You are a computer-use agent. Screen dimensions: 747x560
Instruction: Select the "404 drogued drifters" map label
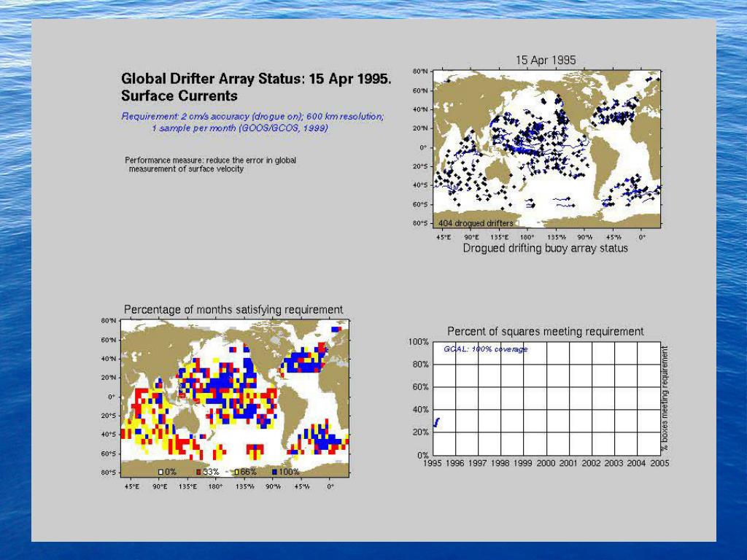tap(475, 223)
